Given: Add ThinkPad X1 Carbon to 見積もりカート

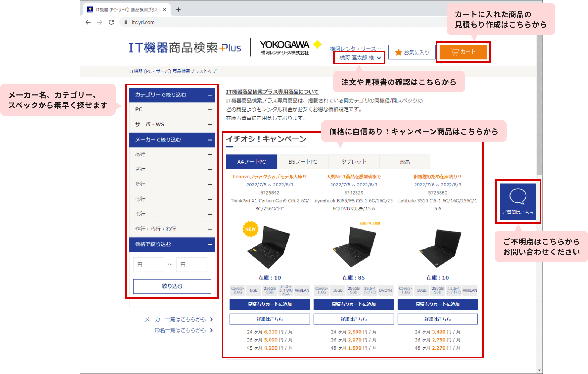Looking at the screenshot, I should [x=270, y=304].
